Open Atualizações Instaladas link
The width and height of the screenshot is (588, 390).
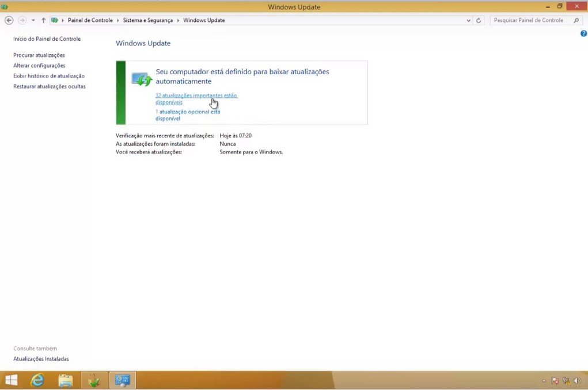point(41,359)
